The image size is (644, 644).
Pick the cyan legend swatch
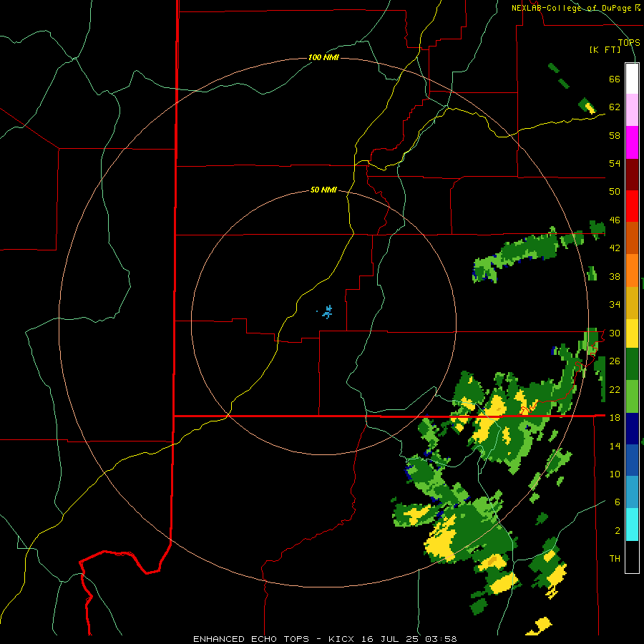pyautogui.click(x=632, y=525)
